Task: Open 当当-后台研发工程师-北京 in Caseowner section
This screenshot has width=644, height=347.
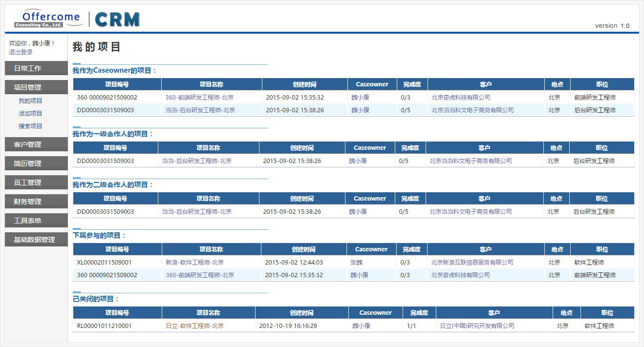Action: tap(200, 110)
